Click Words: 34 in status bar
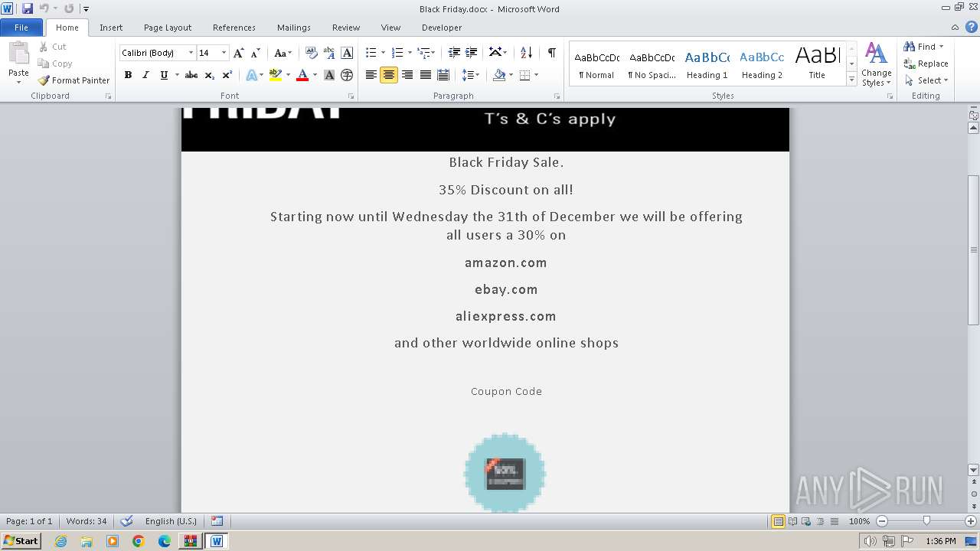This screenshot has width=980, height=551. [87, 521]
